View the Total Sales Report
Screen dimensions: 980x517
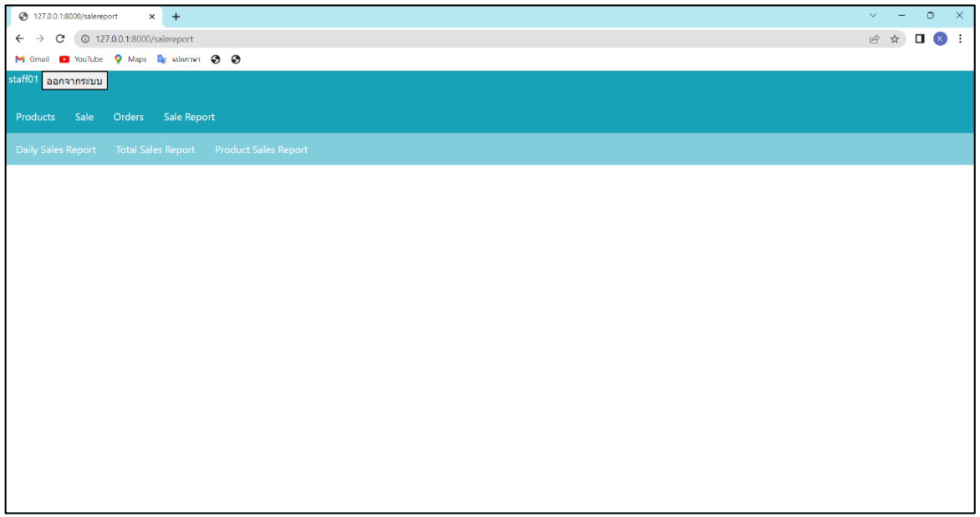point(155,150)
